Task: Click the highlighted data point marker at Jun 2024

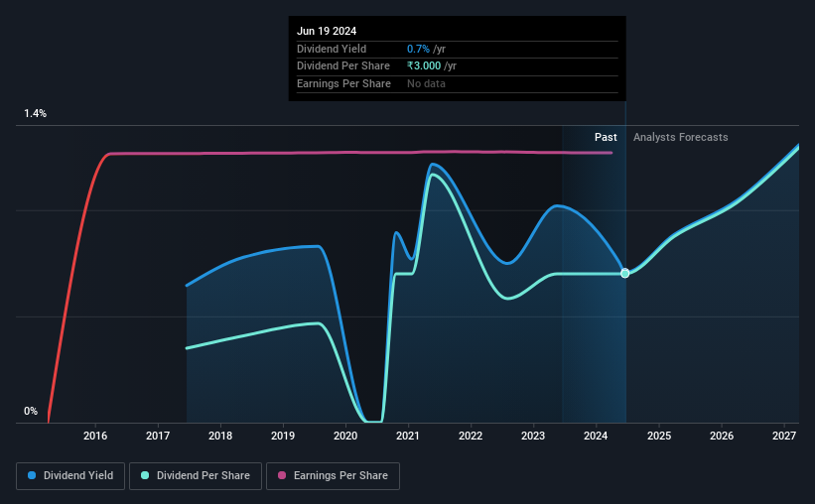Action: point(625,273)
